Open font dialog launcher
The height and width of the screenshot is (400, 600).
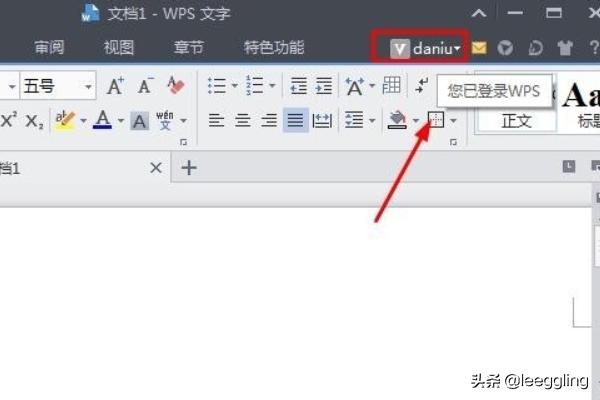tap(184, 142)
